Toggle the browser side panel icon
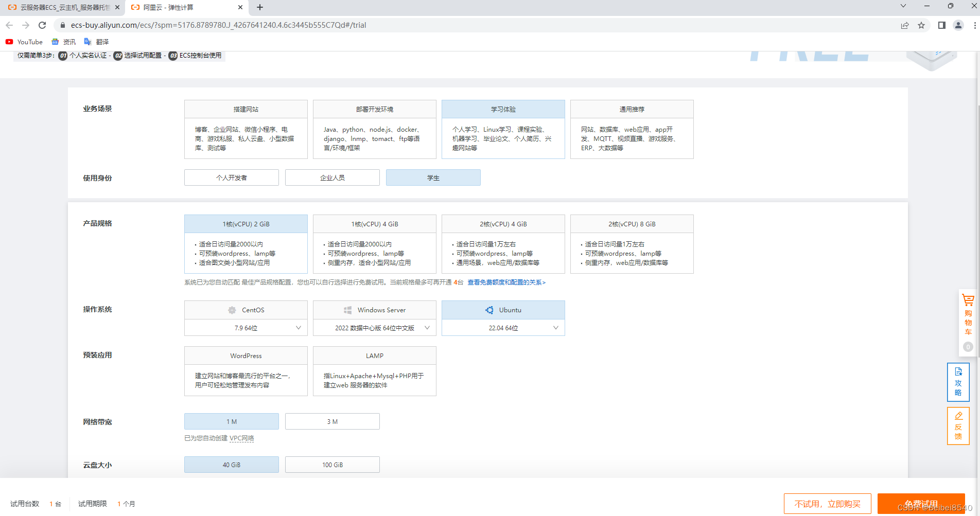Viewport: 980px width, 516px height. click(942, 25)
